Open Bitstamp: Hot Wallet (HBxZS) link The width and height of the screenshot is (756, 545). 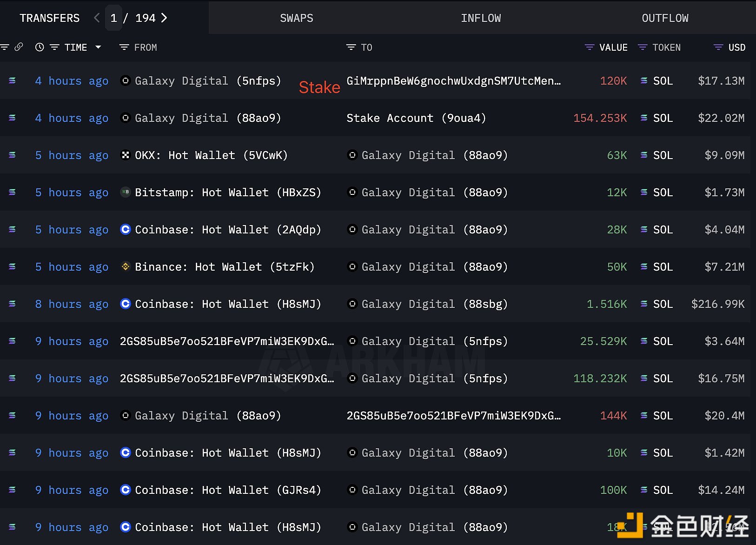[227, 193]
